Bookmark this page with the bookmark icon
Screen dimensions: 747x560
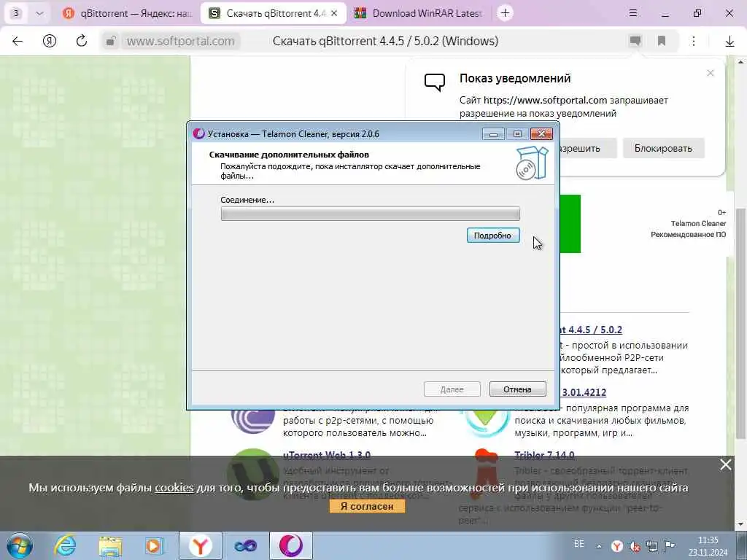click(662, 41)
